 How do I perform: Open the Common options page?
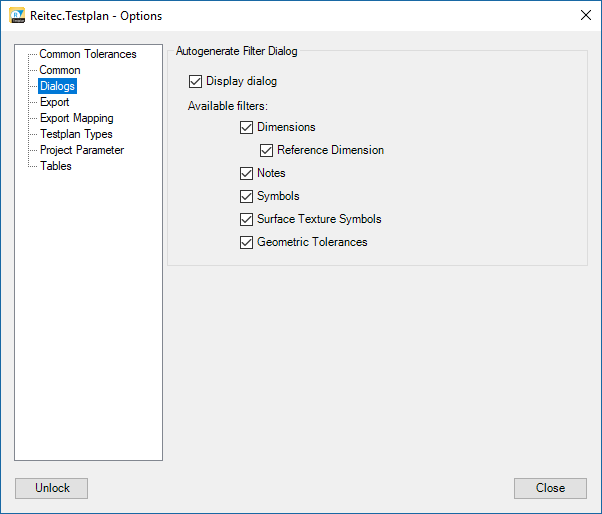60,70
